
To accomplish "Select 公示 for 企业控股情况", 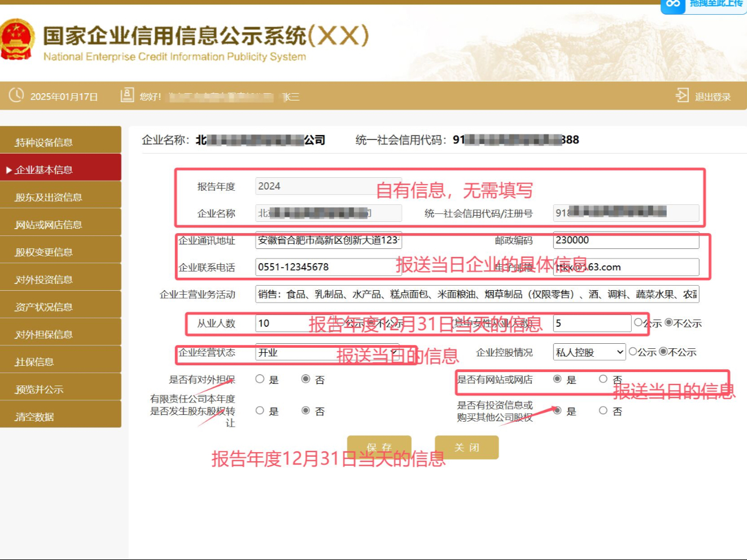I will coord(633,351).
